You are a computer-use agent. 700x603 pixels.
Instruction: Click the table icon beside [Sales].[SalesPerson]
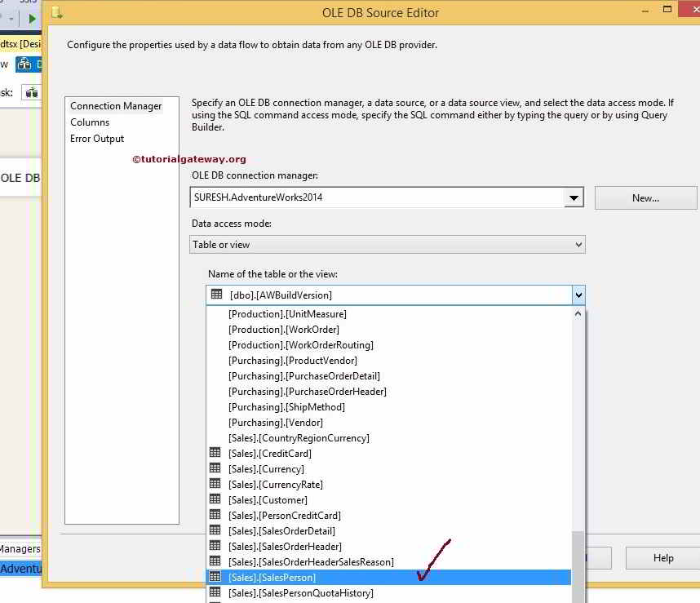click(214, 577)
